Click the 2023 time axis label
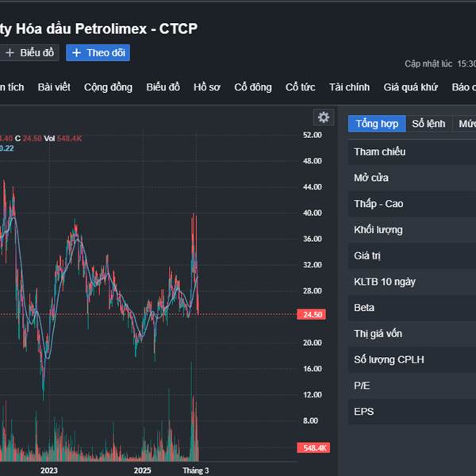 pos(49,470)
